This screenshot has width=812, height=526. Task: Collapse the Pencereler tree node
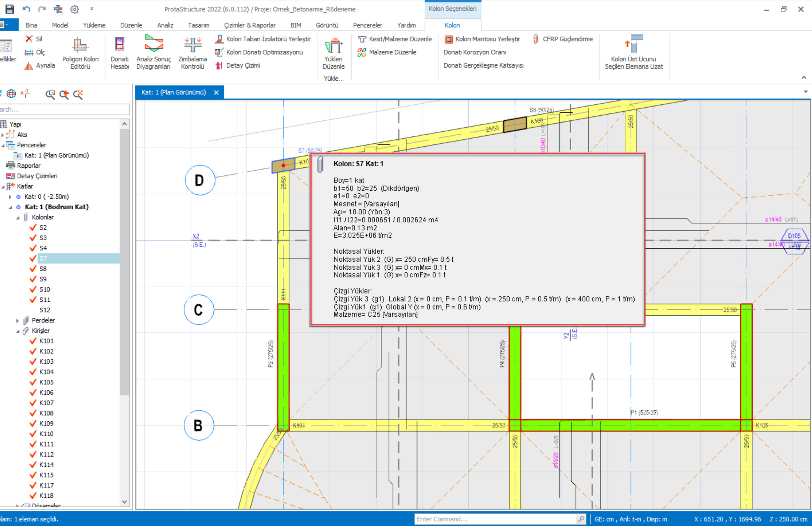(x=3, y=145)
